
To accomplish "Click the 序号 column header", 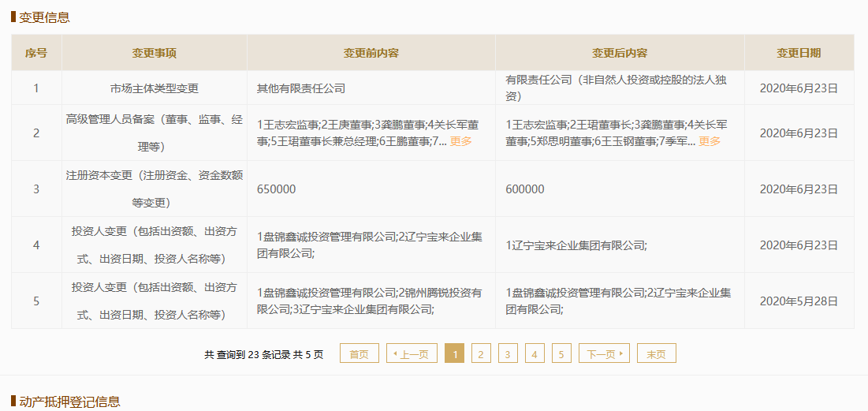I will point(36,53).
